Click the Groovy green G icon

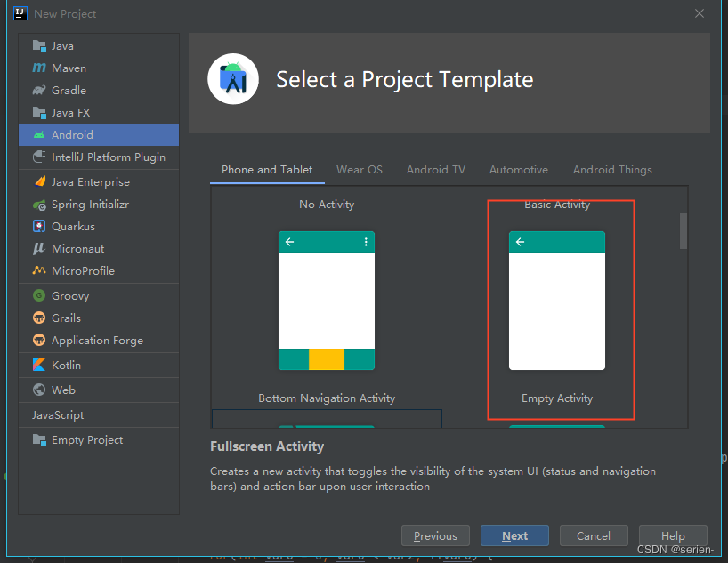pos(39,295)
